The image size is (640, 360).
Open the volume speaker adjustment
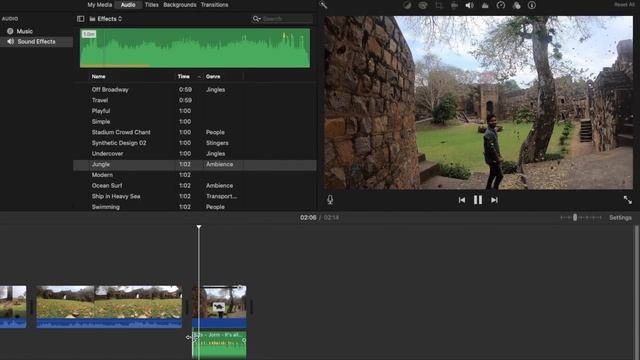(x=469, y=5)
